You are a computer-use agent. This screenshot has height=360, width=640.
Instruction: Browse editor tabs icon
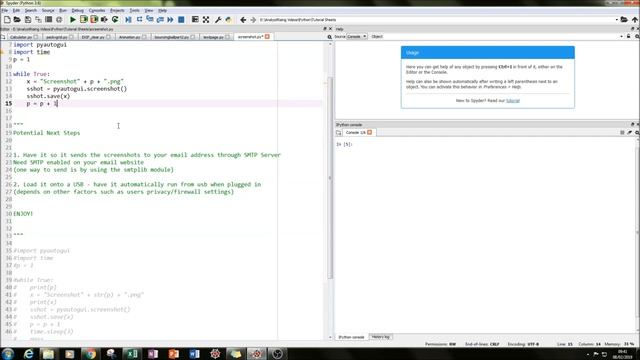click(3, 37)
